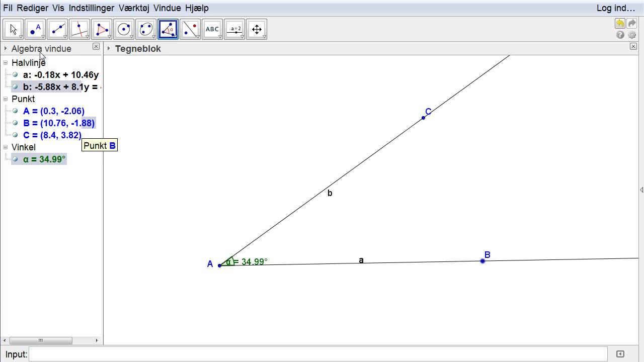Toggle visibility bullet of point C

16,135
